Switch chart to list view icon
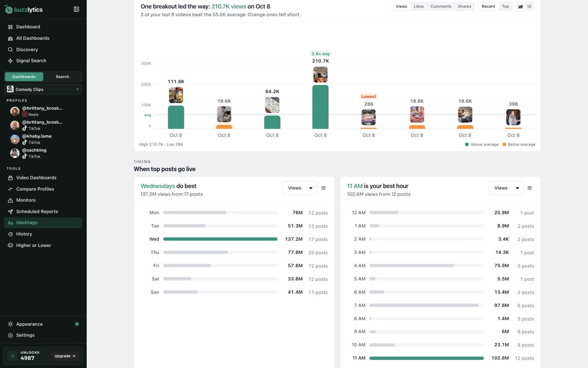Screen dimensions: 588x368 coord(529,6)
